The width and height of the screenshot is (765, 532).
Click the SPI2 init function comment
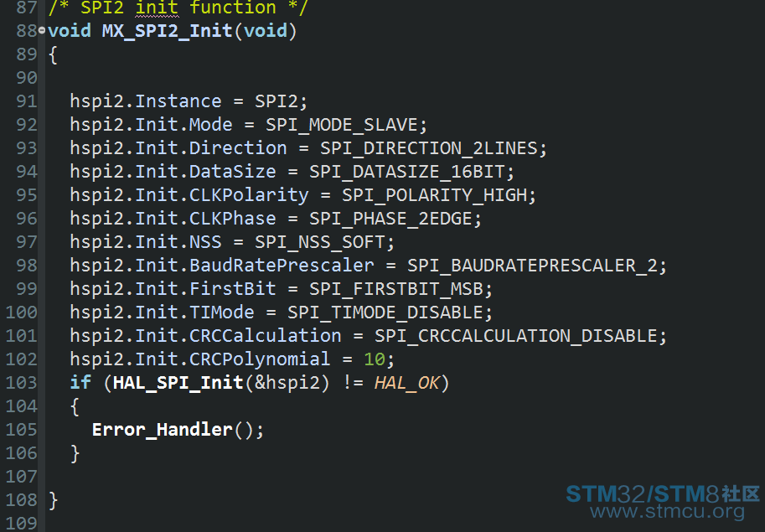click(178, 8)
